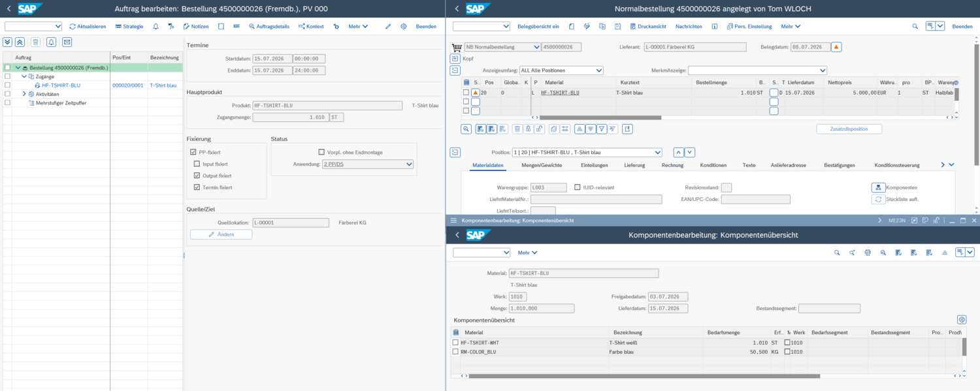980x391 pixels.
Task: Click Aktualisieren in Auftrag toolbar
Action: pos(88,26)
